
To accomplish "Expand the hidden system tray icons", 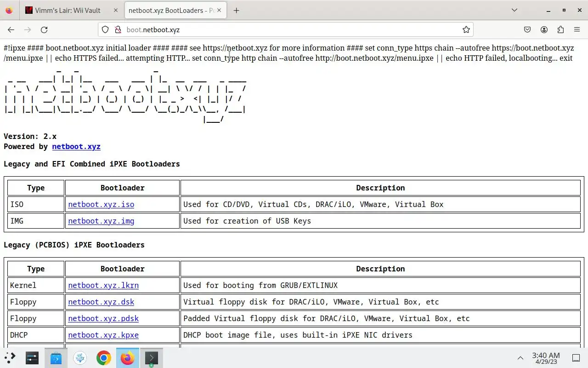I will click(520, 357).
